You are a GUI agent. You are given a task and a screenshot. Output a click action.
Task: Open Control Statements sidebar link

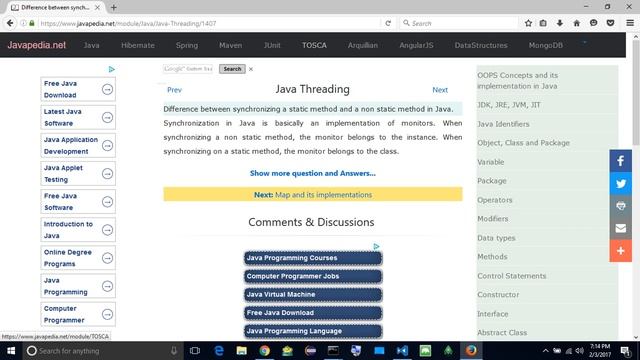click(511, 276)
